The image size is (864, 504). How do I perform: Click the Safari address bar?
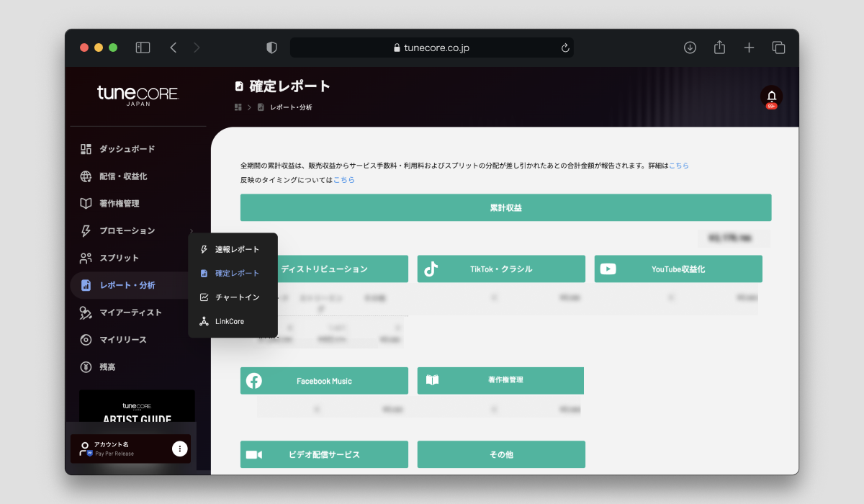coord(432,48)
